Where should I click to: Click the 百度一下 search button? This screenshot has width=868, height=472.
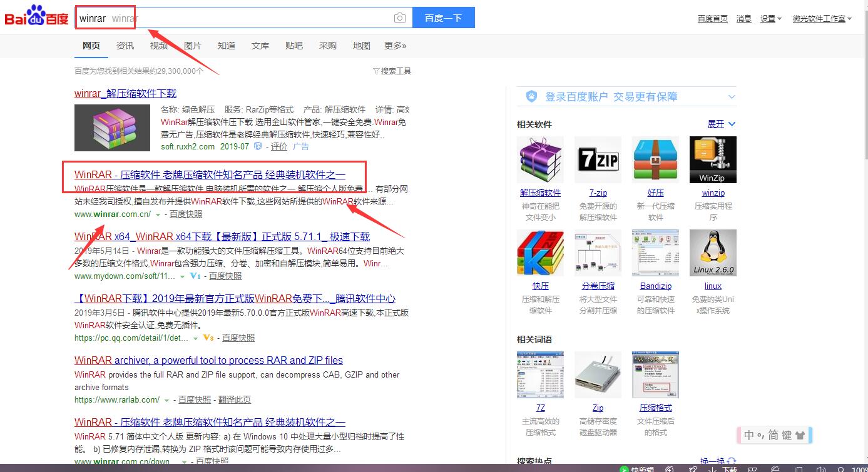click(444, 18)
